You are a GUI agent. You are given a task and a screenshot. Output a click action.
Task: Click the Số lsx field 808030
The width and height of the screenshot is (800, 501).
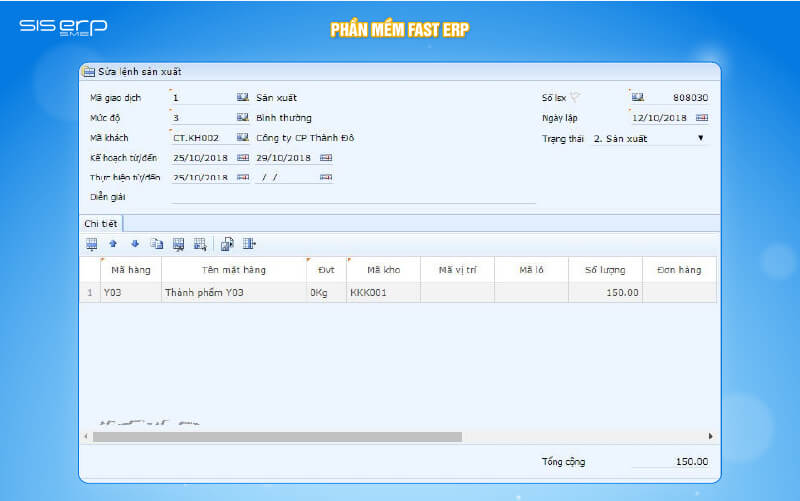coord(677,97)
